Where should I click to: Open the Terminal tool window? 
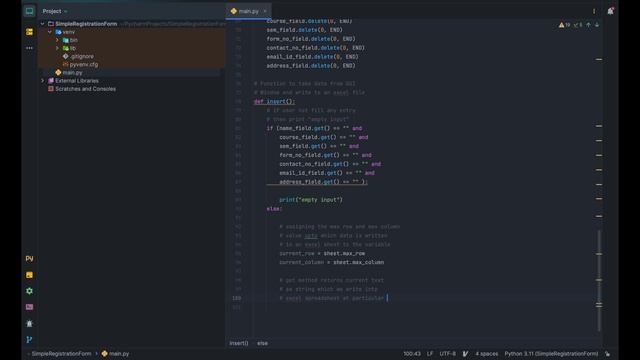[x=29, y=307]
